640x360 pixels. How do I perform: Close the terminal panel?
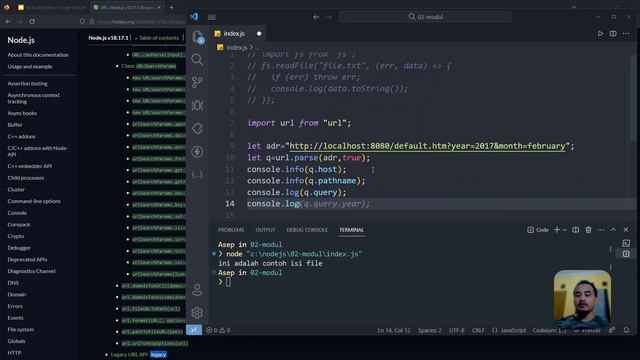(626, 230)
